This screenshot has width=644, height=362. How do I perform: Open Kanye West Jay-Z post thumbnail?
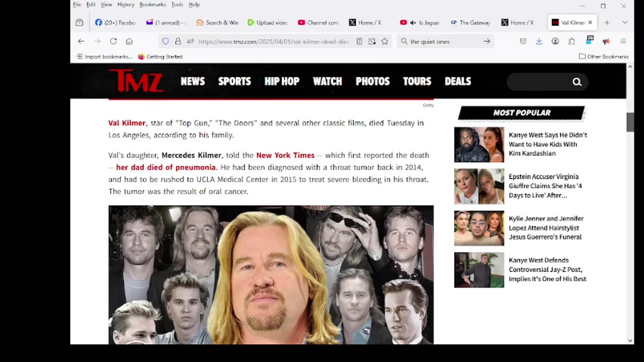pyautogui.click(x=479, y=270)
